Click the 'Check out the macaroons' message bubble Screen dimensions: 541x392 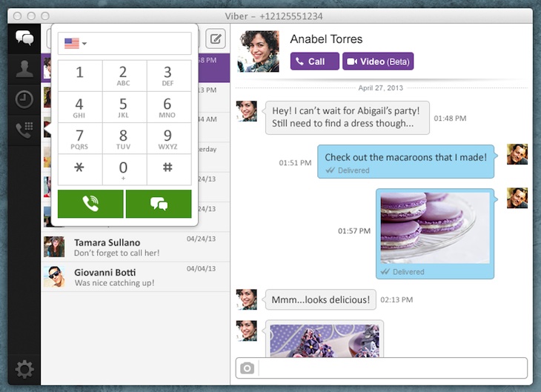tap(406, 162)
